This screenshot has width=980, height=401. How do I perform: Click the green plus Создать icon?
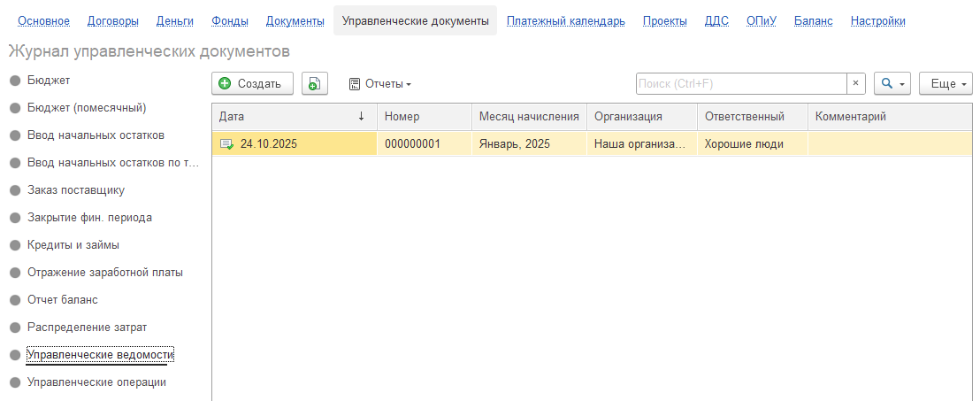225,84
